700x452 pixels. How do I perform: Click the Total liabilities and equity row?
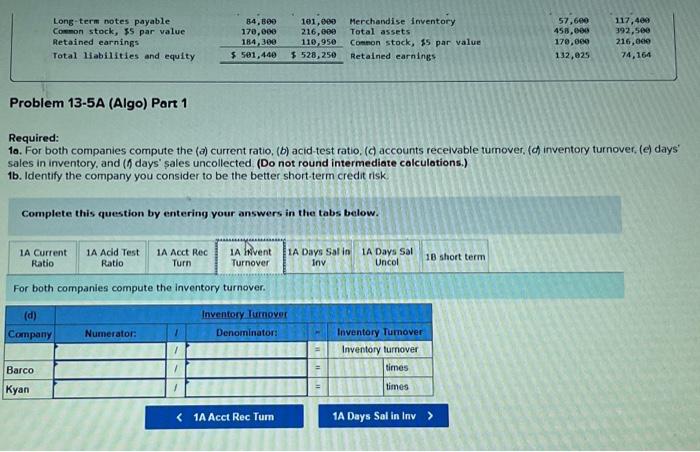[124, 56]
